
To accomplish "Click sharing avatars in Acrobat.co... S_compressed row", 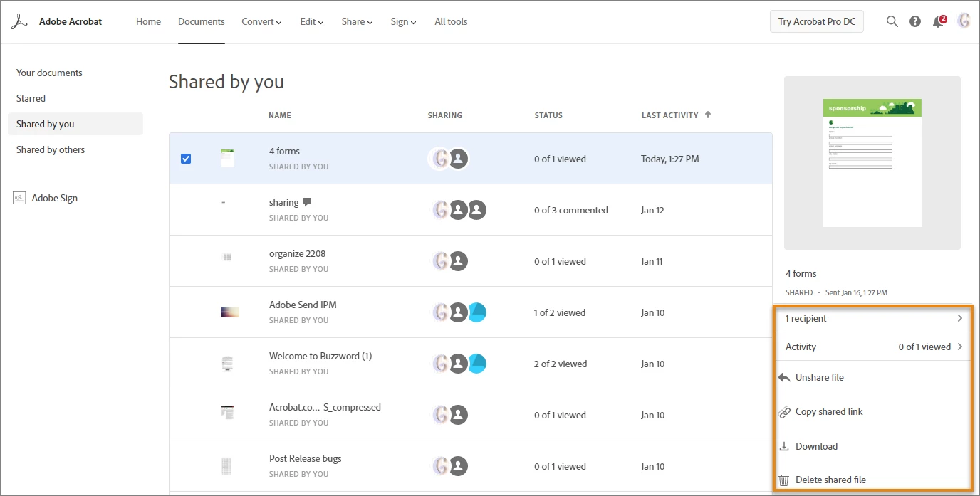I will click(450, 415).
